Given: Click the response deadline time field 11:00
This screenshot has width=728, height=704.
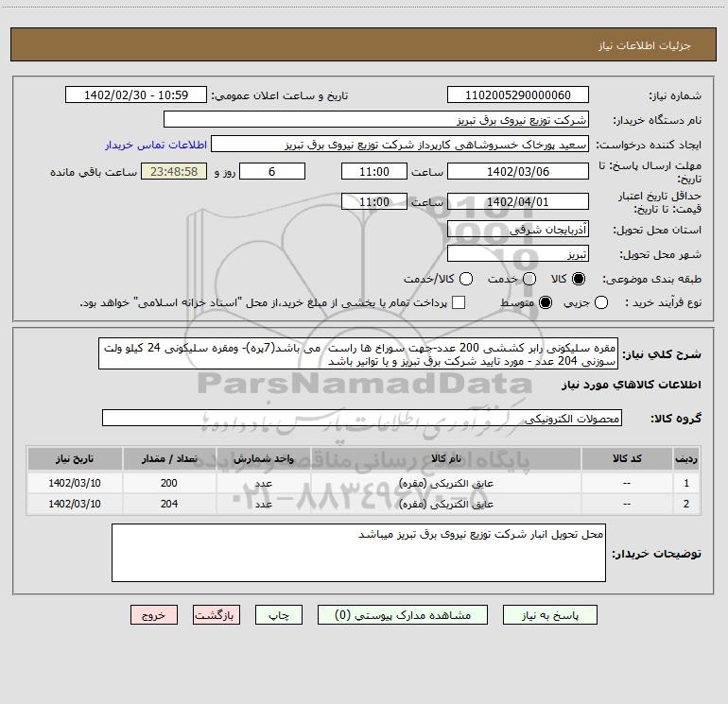Looking at the screenshot, I should 374,171.
